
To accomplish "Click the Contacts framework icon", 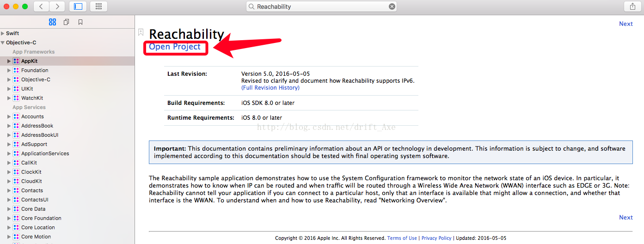I will coord(16,190).
